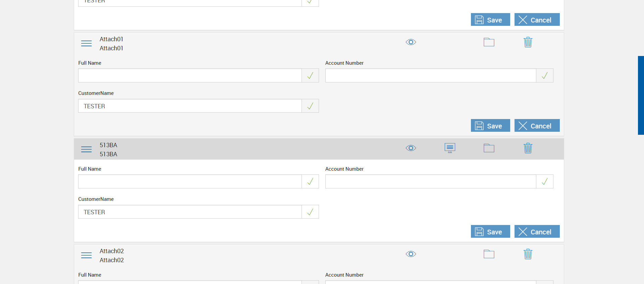Open folder icon for Attach01
Screen dimensions: 644x284
pyautogui.click(x=489, y=42)
